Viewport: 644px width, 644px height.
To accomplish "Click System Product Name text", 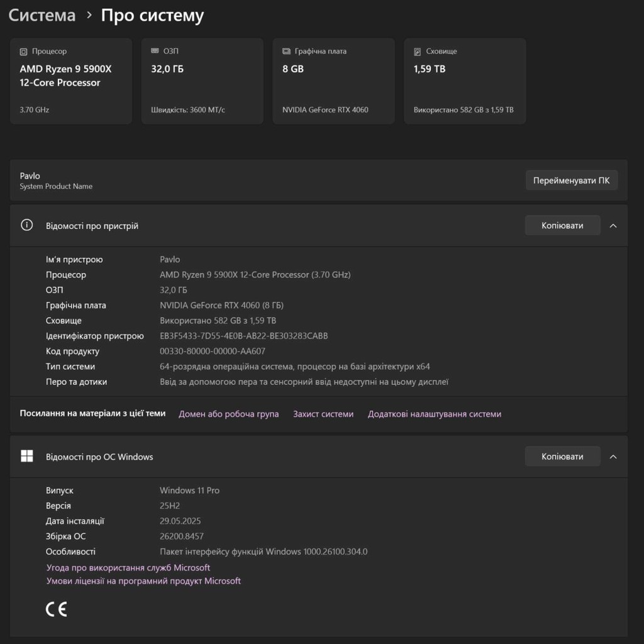I will tap(56, 186).
